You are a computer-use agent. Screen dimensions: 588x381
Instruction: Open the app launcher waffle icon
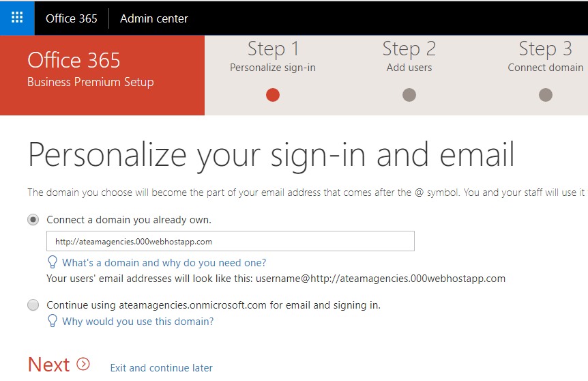[x=17, y=18]
